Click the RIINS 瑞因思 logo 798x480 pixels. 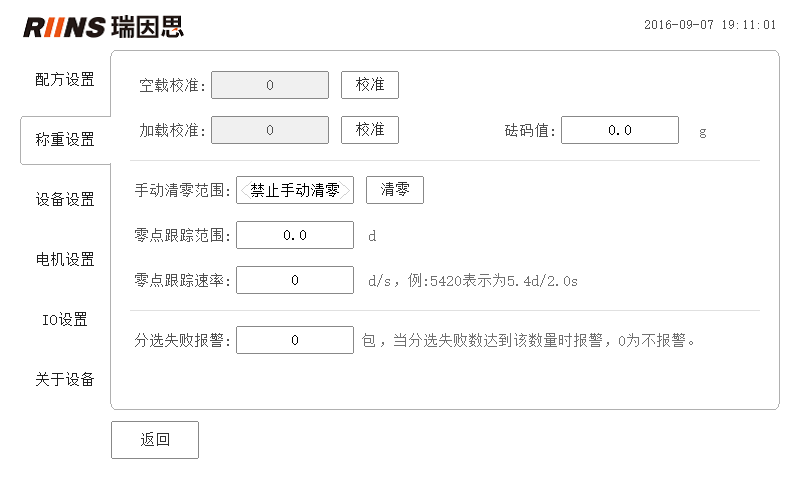pyautogui.click(x=103, y=27)
